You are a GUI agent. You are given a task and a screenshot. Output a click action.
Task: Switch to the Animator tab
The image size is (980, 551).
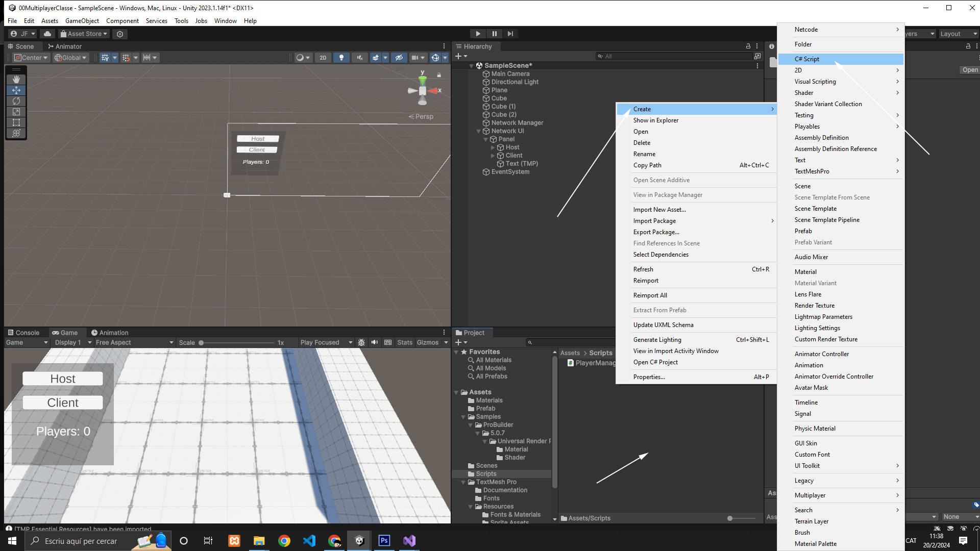[x=65, y=46]
